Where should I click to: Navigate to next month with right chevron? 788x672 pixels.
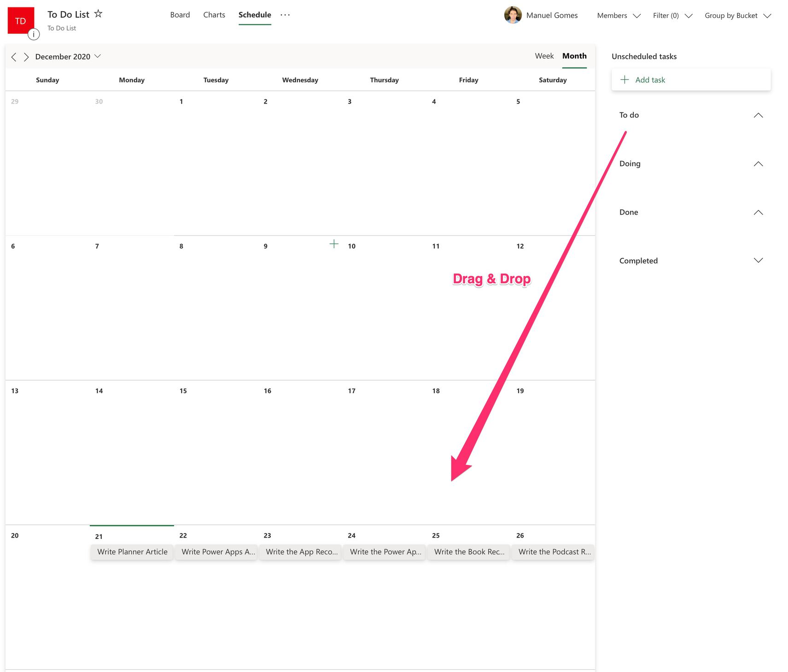[26, 57]
